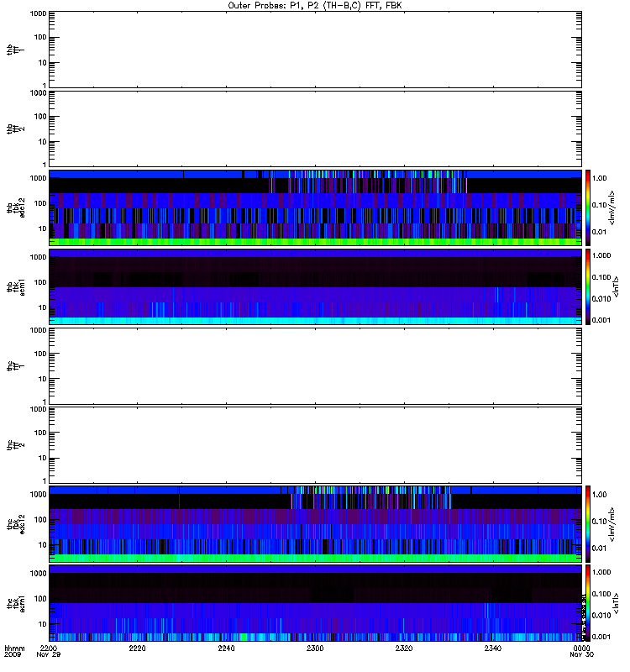Click '0.001' on the thc scm1 color bar scale
This screenshot has height=672, width=630.
pos(601,637)
